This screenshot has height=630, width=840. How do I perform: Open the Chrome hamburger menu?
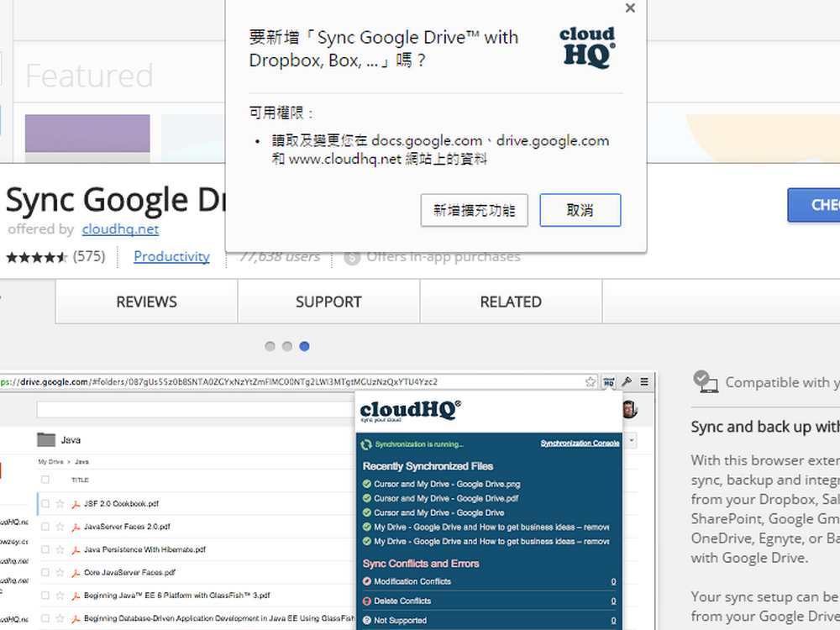tap(644, 381)
